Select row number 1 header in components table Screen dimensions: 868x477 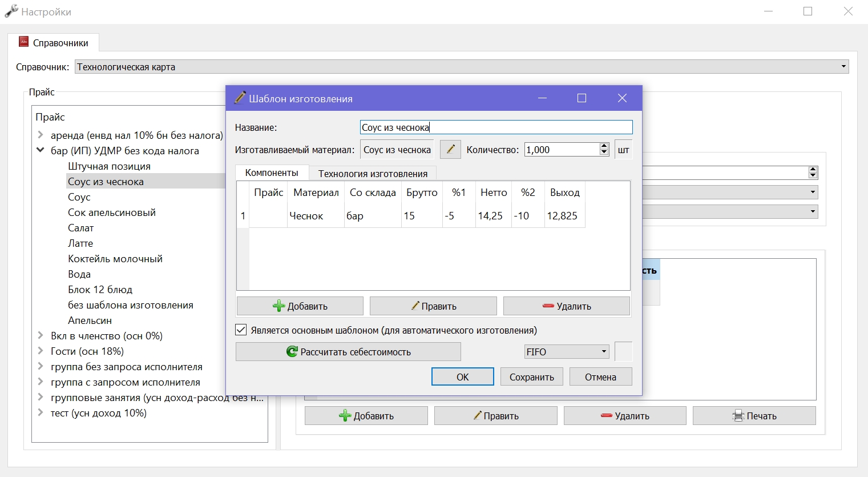point(243,216)
